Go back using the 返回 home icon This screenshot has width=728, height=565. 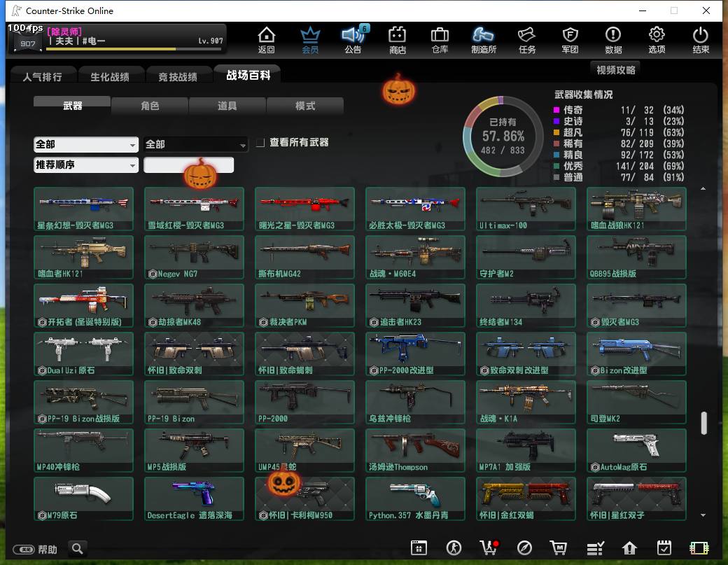click(x=266, y=40)
